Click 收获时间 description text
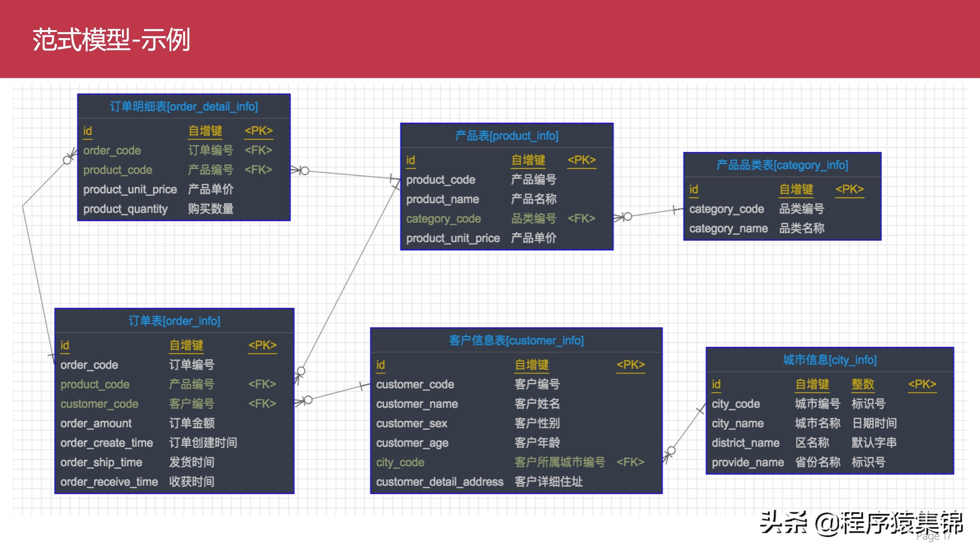The image size is (980, 551). [192, 482]
